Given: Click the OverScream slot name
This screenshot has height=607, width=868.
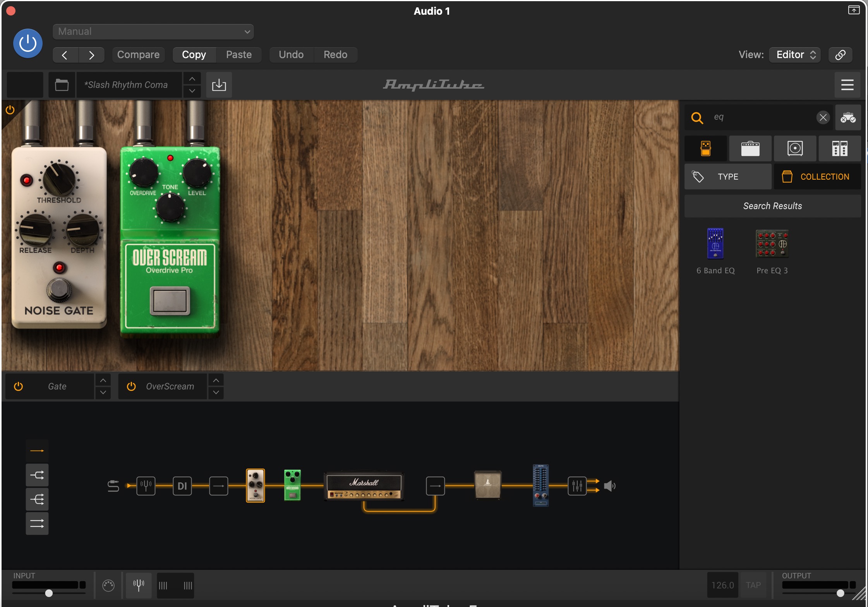Looking at the screenshot, I should tap(170, 386).
